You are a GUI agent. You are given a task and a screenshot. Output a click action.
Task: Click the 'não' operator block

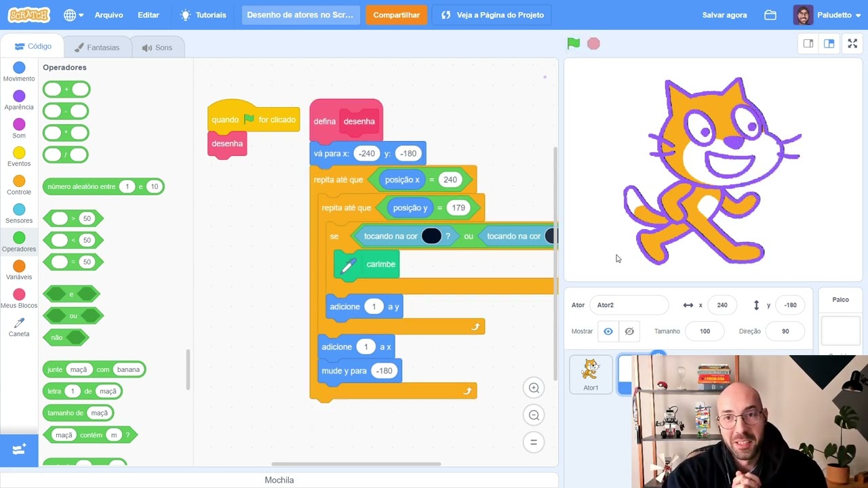[x=66, y=338]
